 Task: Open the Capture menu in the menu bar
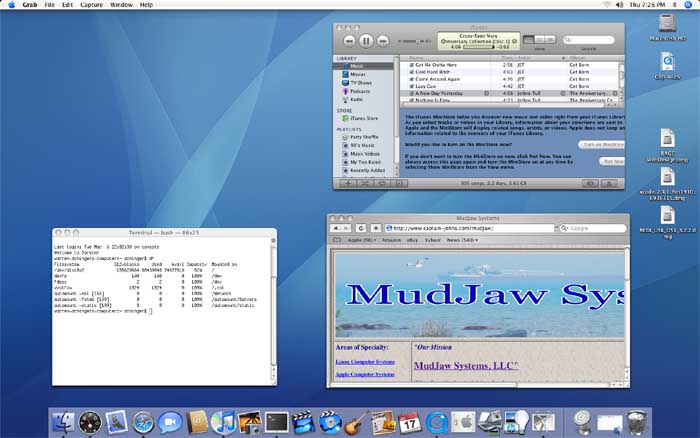click(x=91, y=5)
